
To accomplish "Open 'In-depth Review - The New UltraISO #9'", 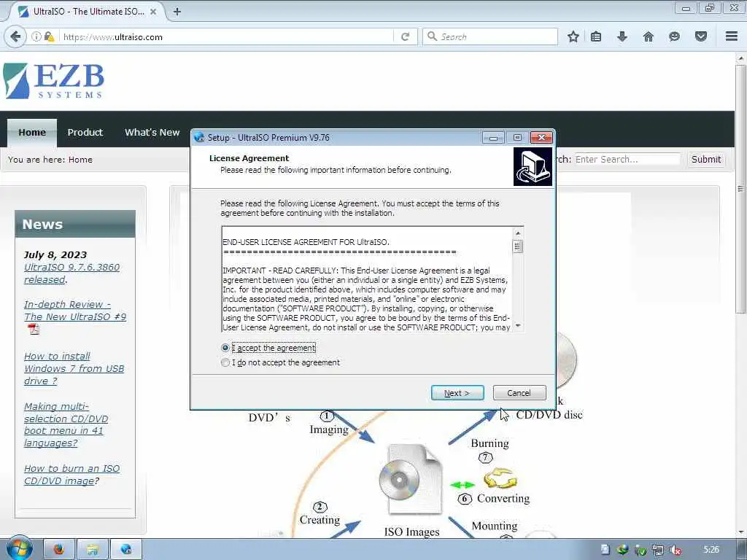I will pyautogui.click(x=75, y=311).
